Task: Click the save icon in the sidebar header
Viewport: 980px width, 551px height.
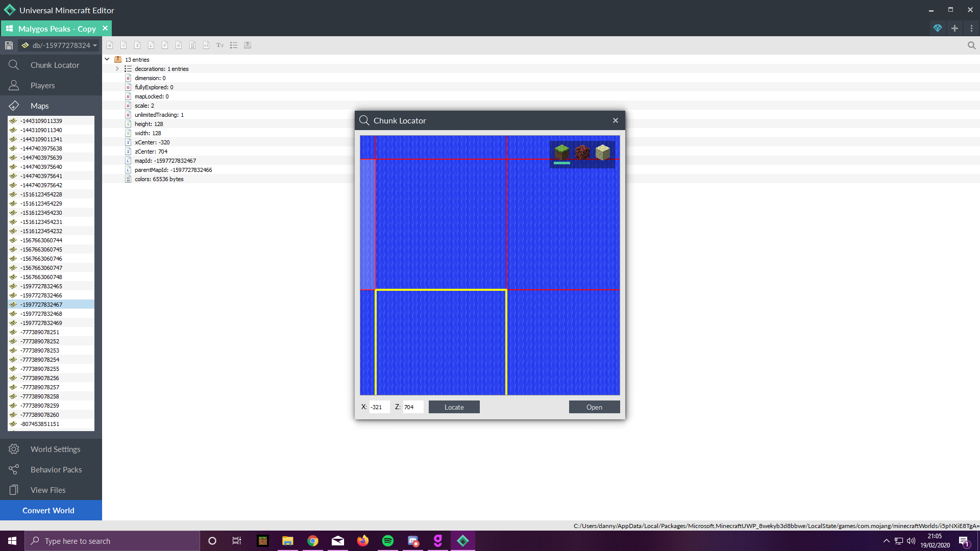Action: [9, 45]
